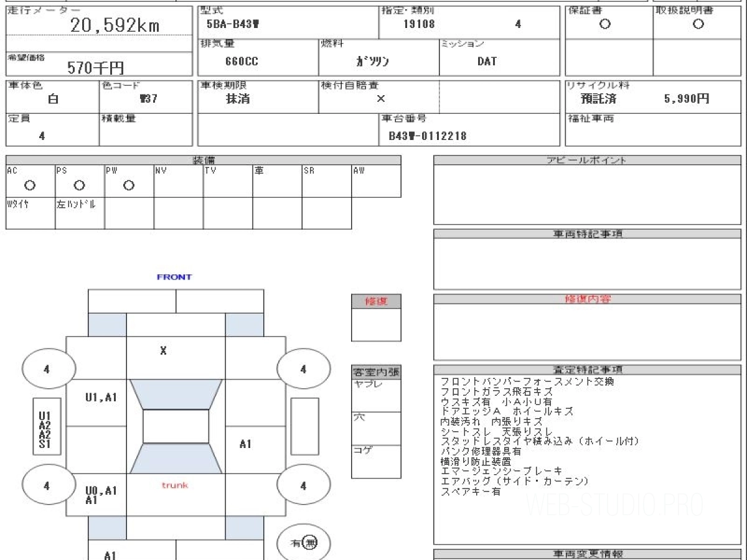This screenshot has height=560, width=747.
Task: Click model code 5BA-B43W
Action: (233, 24)
